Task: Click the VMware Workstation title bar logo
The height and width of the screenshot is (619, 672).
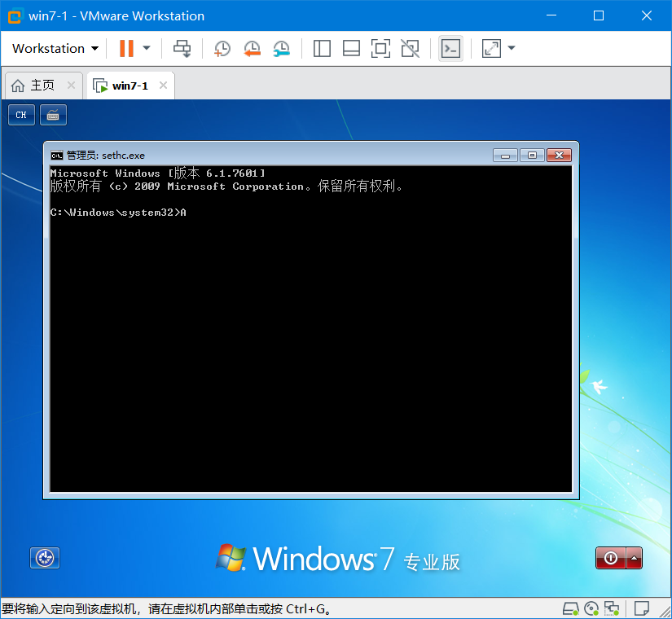Action: pos(15,16)
